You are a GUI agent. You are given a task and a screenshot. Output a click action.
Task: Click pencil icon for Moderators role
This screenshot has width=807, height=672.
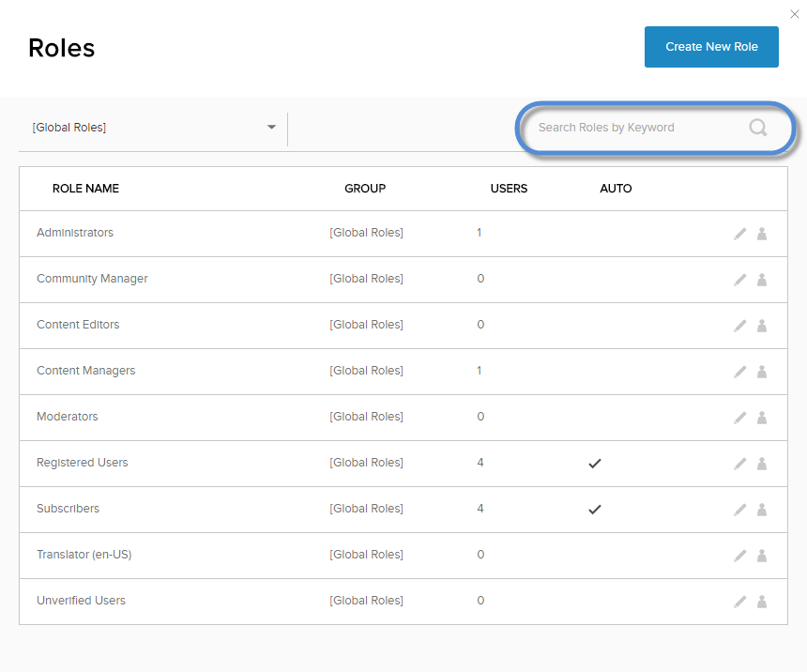(x=739, y=418)
